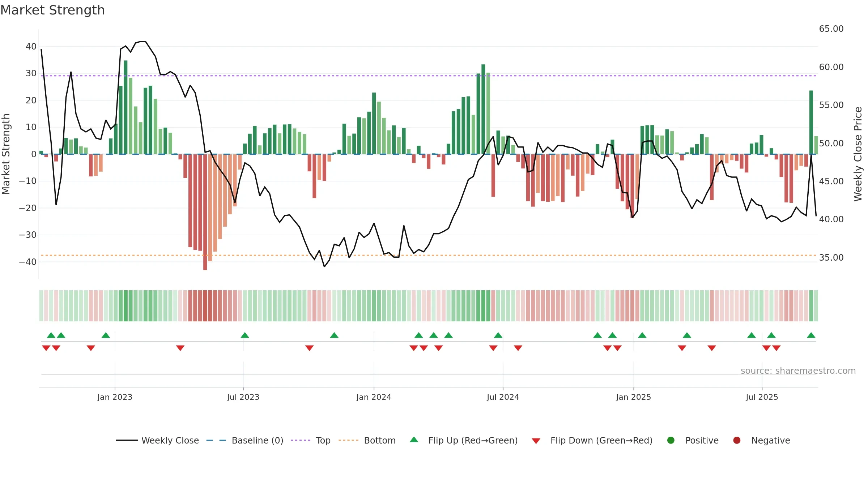This screenshot has width=868, height=488.
Task: Toggle the Weekly Close legend label
Action: point(170,440)
